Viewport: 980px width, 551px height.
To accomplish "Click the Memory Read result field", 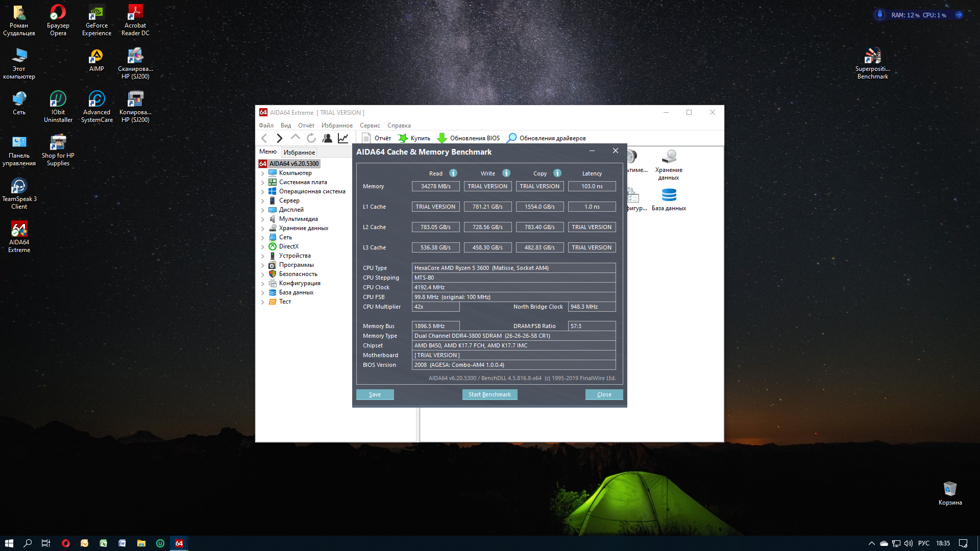I will pyautogui.click(x=435, y=186).
